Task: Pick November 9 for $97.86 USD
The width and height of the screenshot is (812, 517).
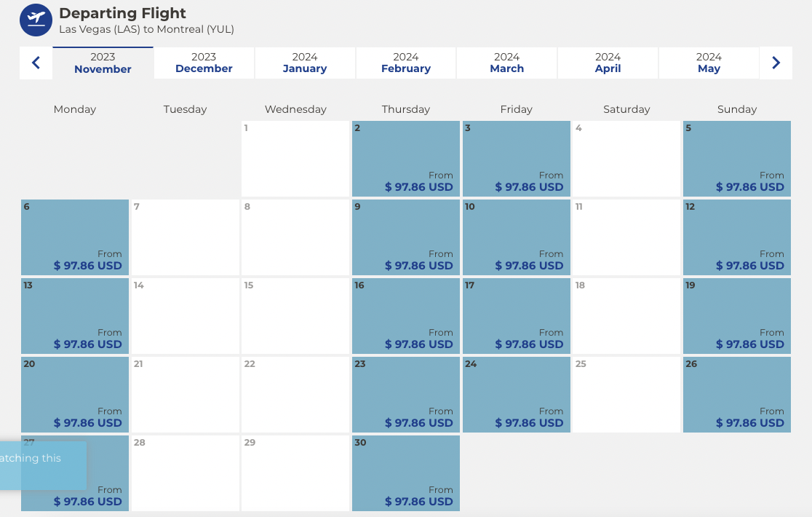Action: tap(405, 237)
